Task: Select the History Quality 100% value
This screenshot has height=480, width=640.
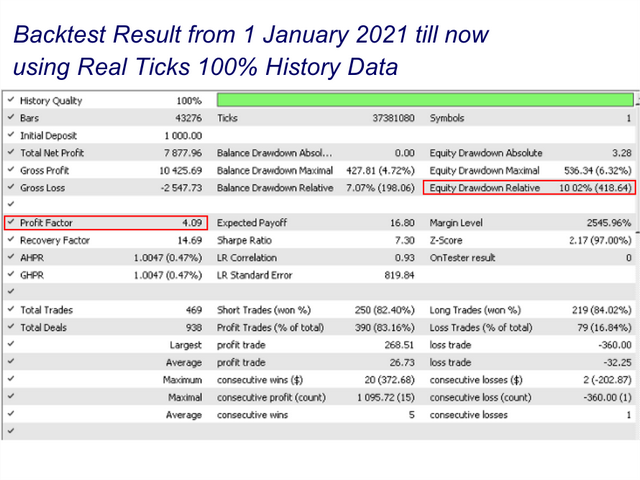Action: click(189, 101)
